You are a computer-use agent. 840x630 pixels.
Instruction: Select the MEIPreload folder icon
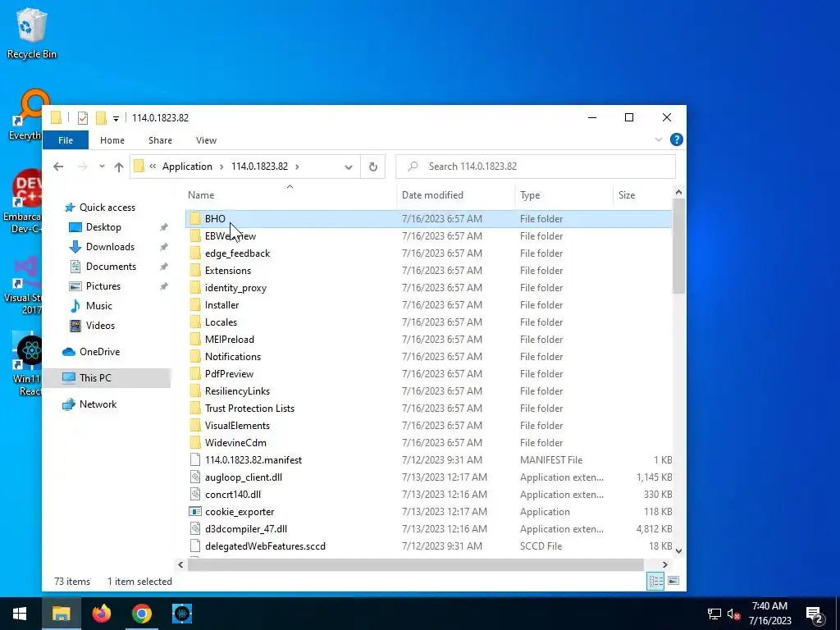195,340
